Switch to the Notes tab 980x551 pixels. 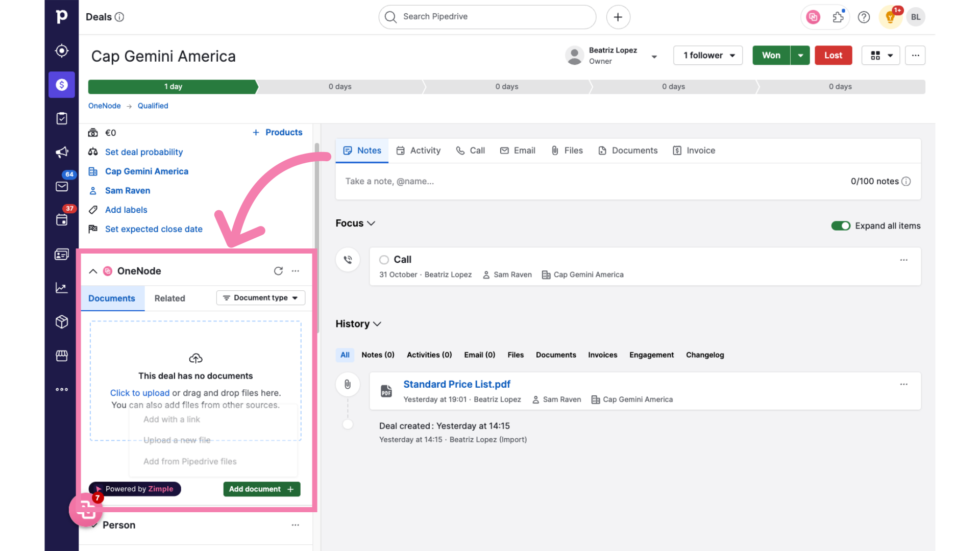(362, 151)
